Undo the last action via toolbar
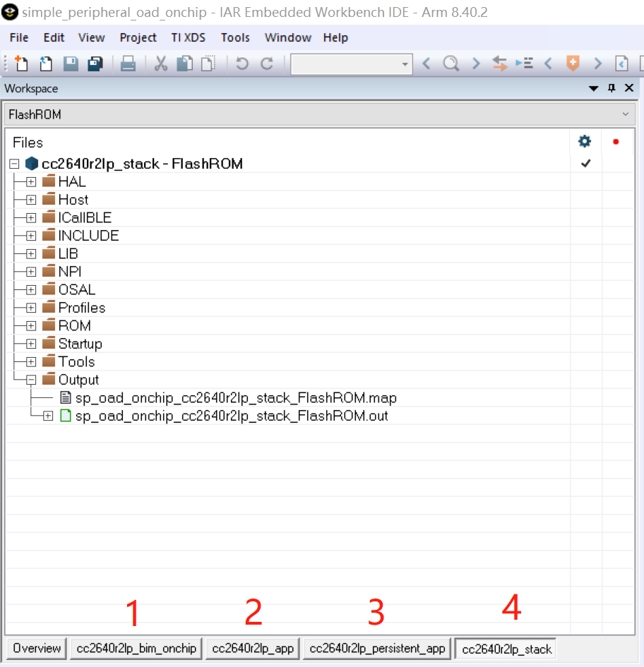This screenshot has width=644, height=667. point(241,64)
